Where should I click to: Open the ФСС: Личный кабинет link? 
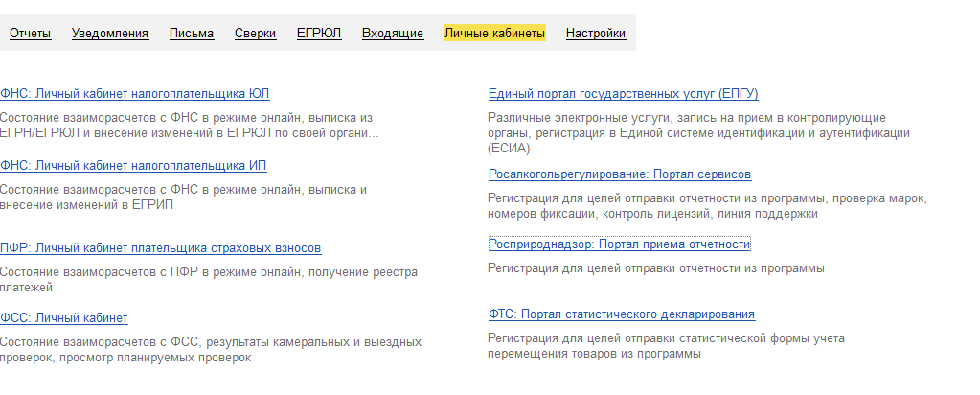coord(64,318)
